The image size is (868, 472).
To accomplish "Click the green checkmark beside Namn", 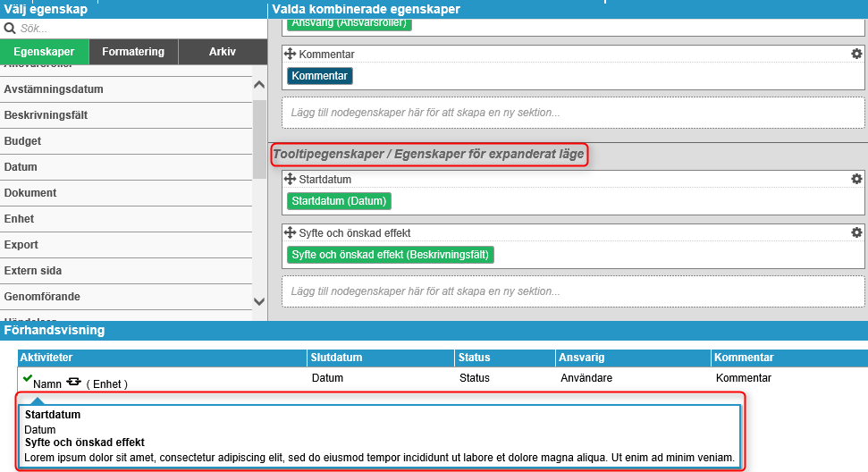I will [x=27, y=379].
